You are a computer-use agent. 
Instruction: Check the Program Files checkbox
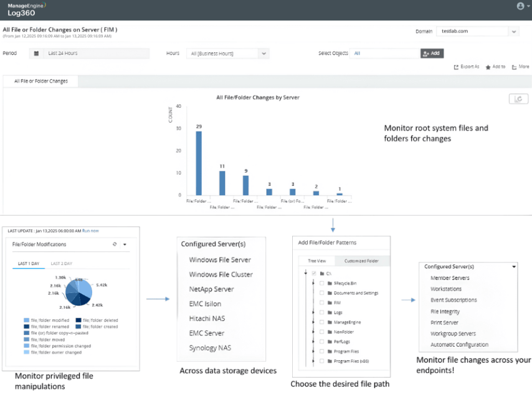click(321, 351)
